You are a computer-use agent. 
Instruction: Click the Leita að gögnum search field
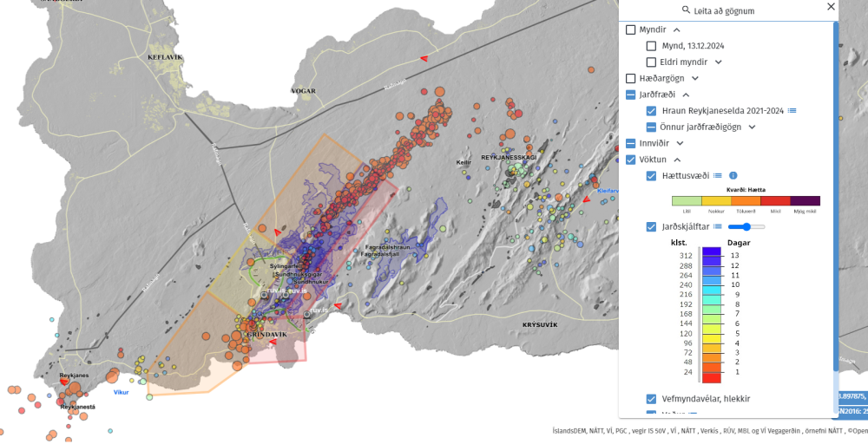tap(729, 10)
